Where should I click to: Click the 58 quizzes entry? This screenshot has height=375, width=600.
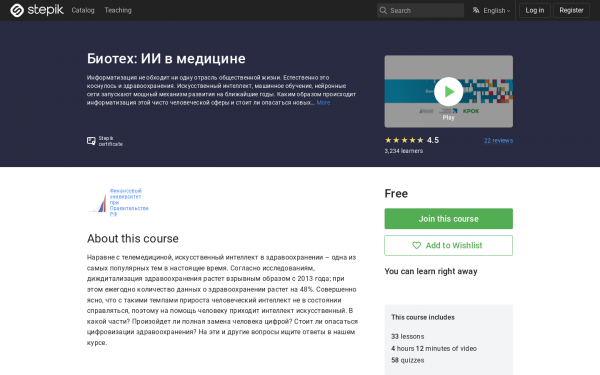click(408, 360)
